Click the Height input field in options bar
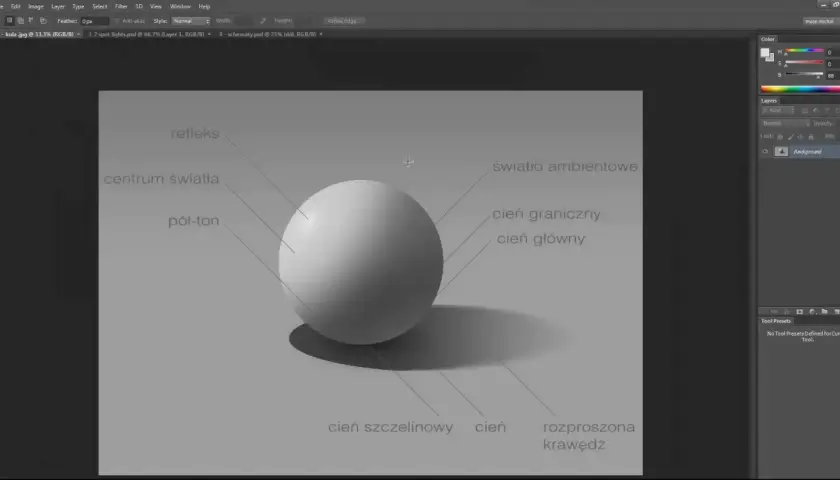This screenshot has width=840, height=480. point(303,21)
